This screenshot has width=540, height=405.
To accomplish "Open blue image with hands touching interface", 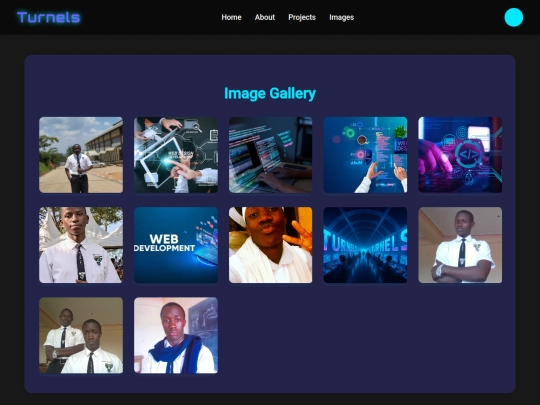I will click(x=365, y=155).
